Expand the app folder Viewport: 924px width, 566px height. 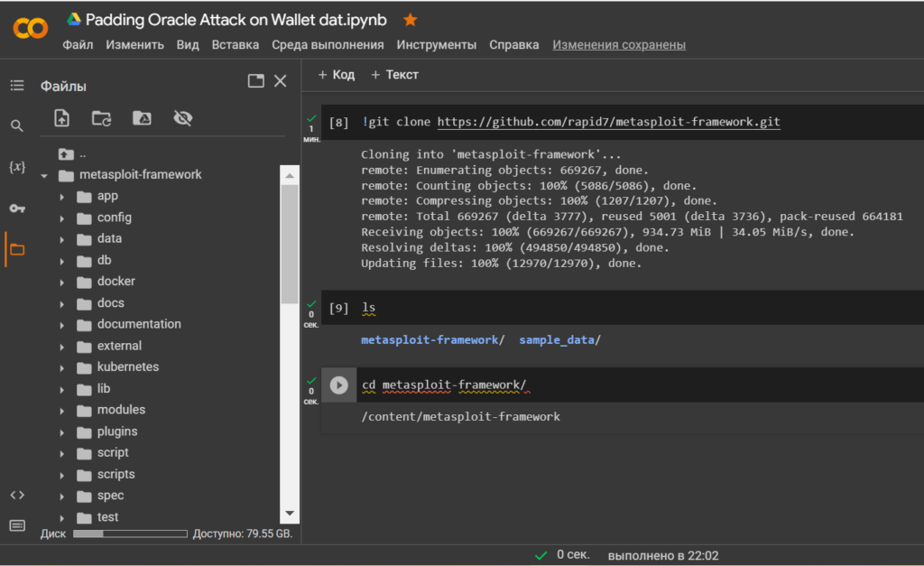pos(62,197)
